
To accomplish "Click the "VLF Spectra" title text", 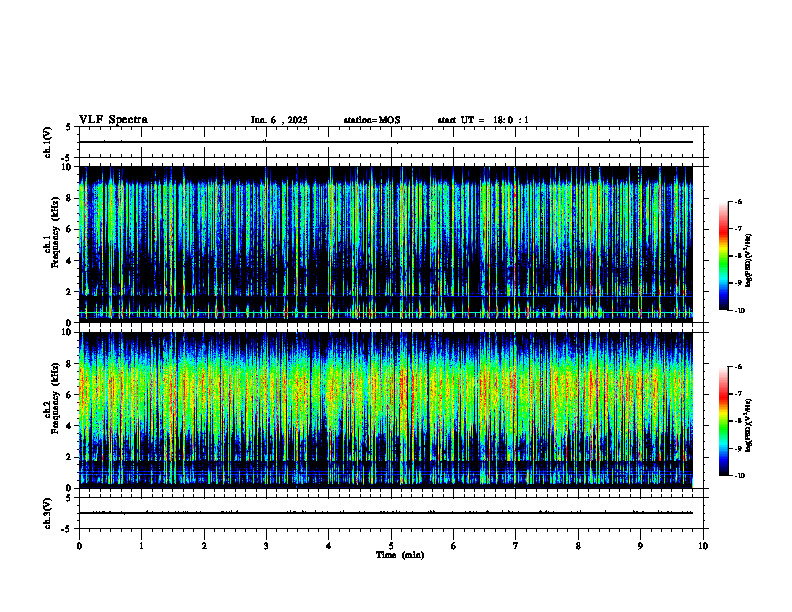I will point(113,120).
